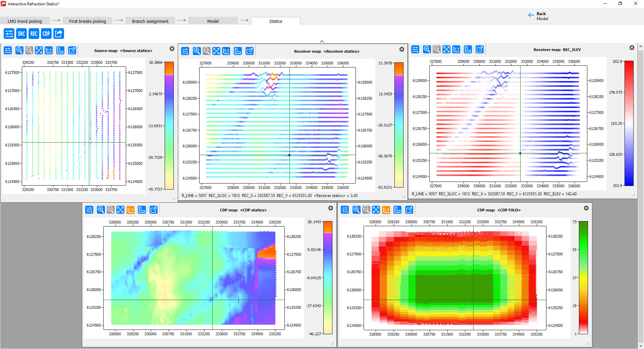Toggle 1:1 aspect ratio on REC_ELEV map
The height and width of the screenshot is (349, 644).
[x=456, y=49]
